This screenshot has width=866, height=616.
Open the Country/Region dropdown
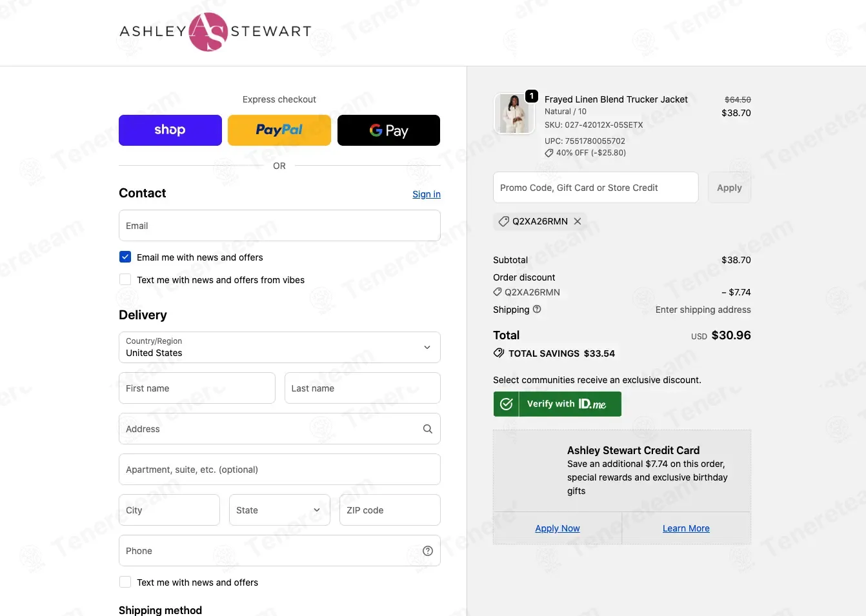click(279, 347)
